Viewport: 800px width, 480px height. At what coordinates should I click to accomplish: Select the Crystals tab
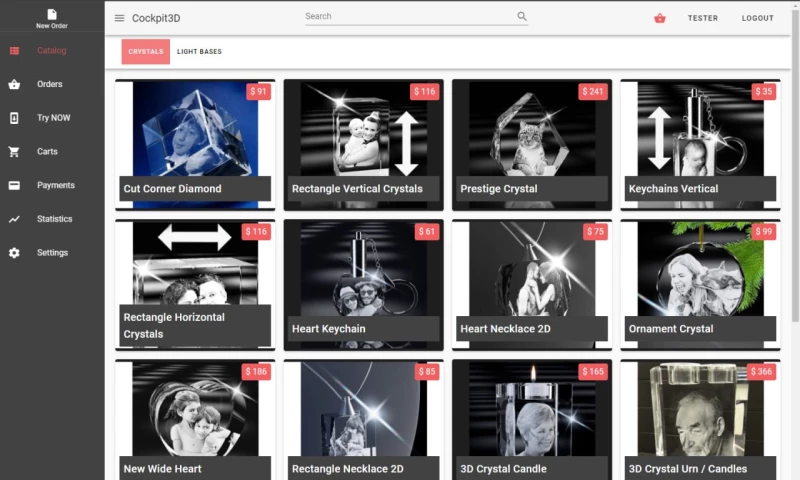coord(145,52)
